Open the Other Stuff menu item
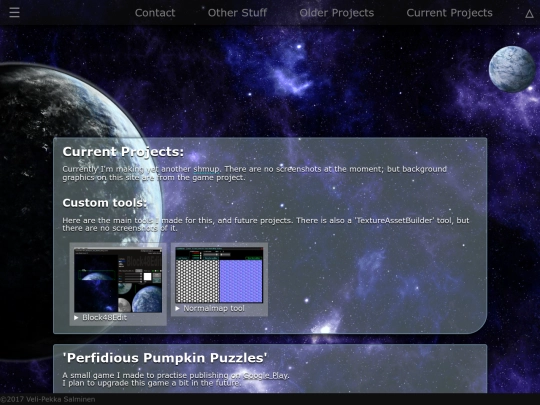The width and height of the screenshot is (540, 405). tap(237, 13)
